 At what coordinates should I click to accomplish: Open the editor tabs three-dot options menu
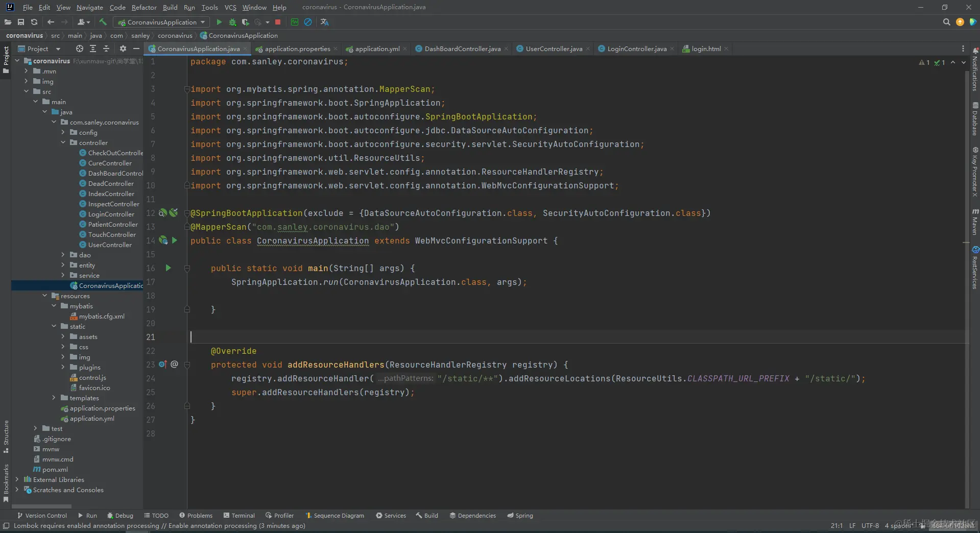[x=963, y=49]
